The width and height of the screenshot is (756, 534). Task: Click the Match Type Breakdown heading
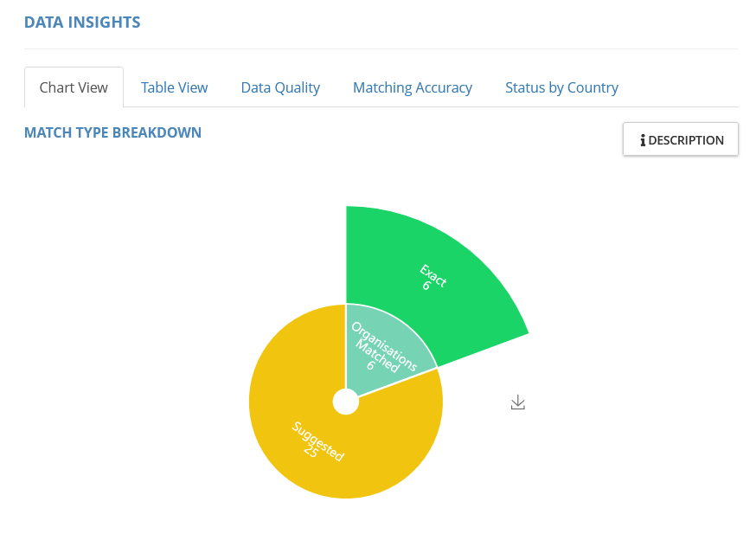click(112, 132)
